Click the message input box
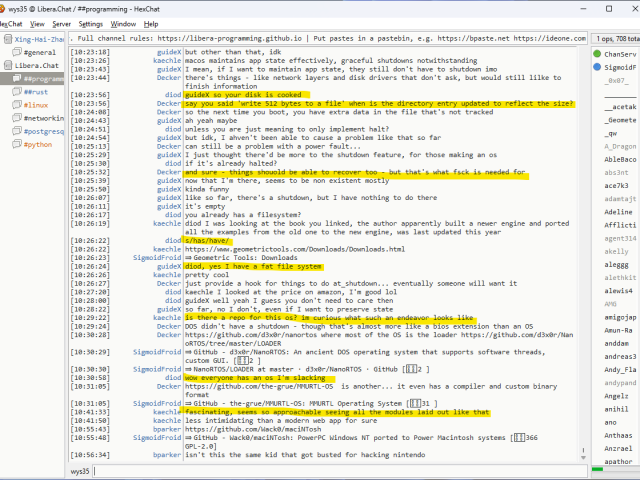Screen dimensions: 640x480 (340, 470)
